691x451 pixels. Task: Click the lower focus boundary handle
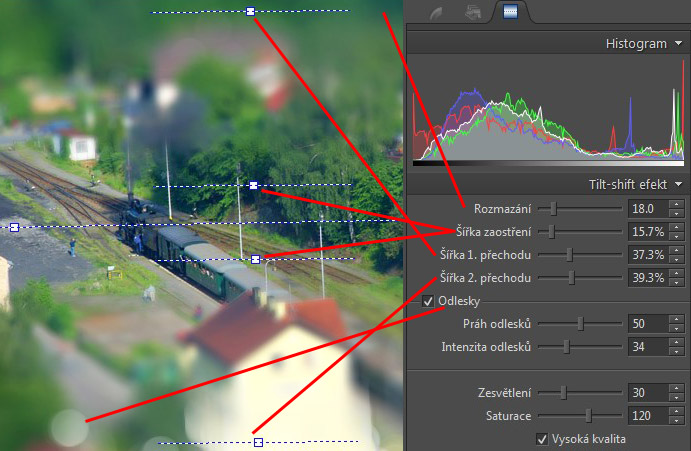tap(256, 259)
